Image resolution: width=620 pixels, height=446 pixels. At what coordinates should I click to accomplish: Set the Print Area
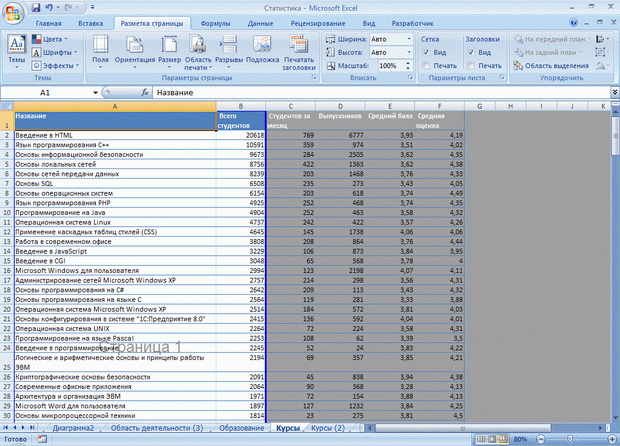pyautogui.click(x=198, y=53)
